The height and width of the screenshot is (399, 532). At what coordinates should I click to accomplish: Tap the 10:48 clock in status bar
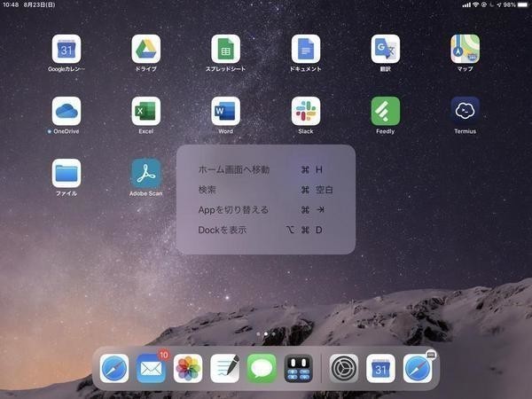(x=11, y=4)
